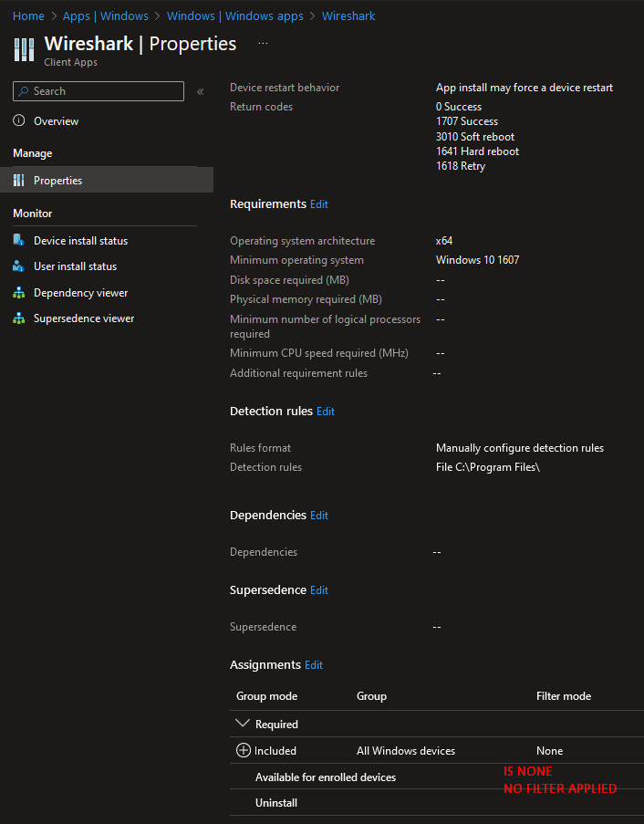Go to Home breadcrumb

click(x=28, y=16)
